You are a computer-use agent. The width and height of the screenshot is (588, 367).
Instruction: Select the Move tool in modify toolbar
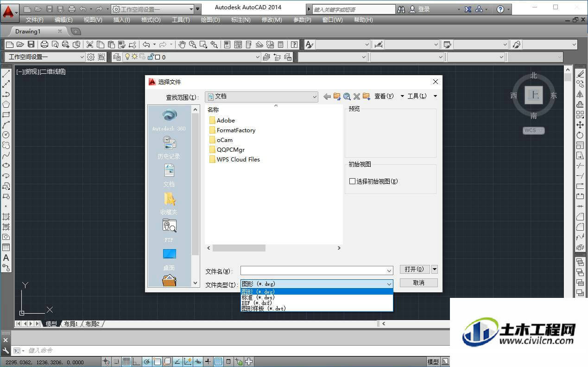point(580,125)
